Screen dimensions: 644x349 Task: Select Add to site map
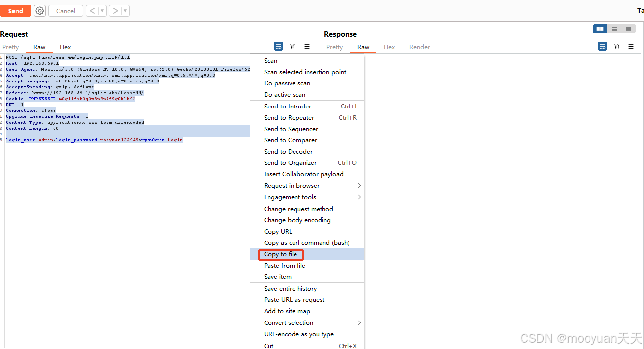(307, 311)
